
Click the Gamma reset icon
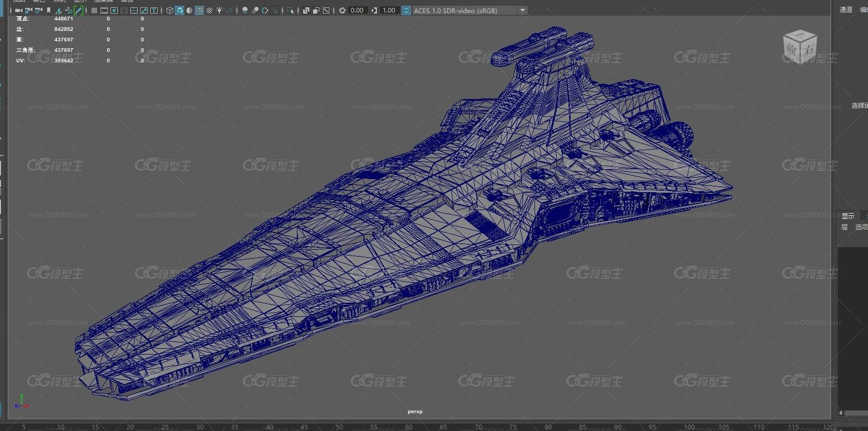374,10
